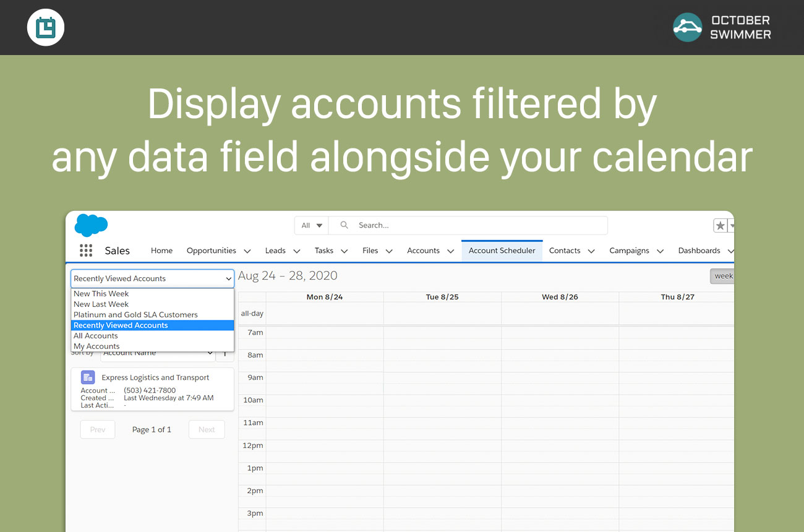The height and width of the screenshot is (532, 804).
Task: Select the My Accounts list option
Action: coord(96,346)
